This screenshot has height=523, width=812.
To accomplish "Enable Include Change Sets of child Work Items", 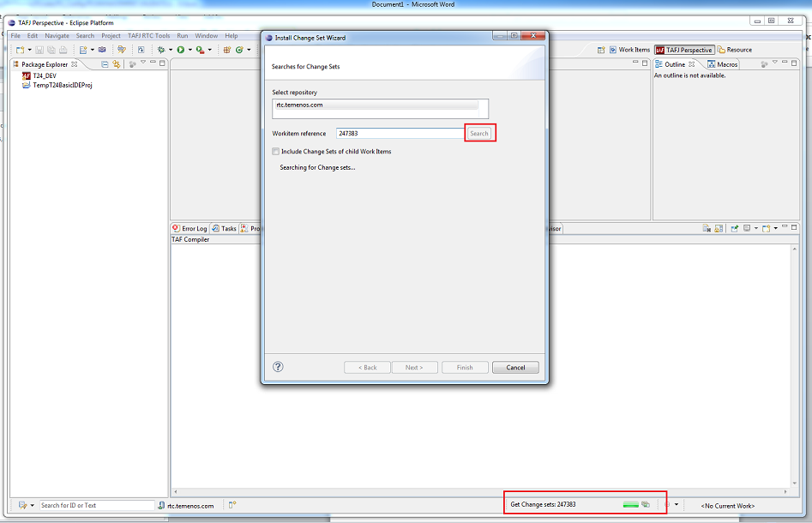I will (275, 152).
